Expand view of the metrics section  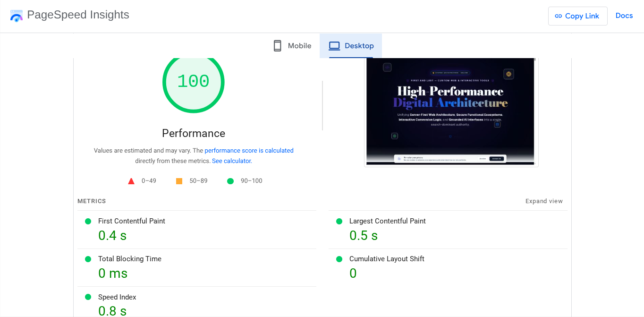tap(544, 201)
